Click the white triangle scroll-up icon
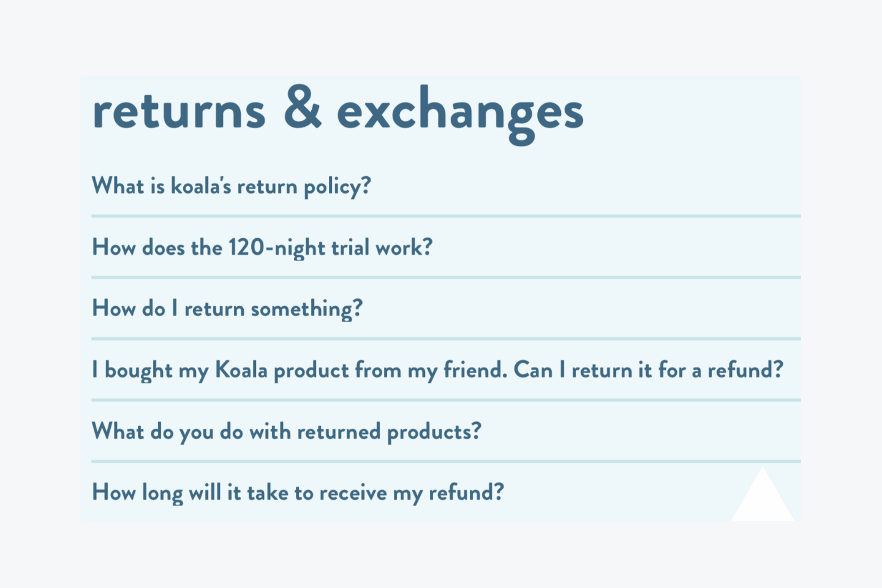The width and height of the screenshot is (882, 588). pos(763,495)
